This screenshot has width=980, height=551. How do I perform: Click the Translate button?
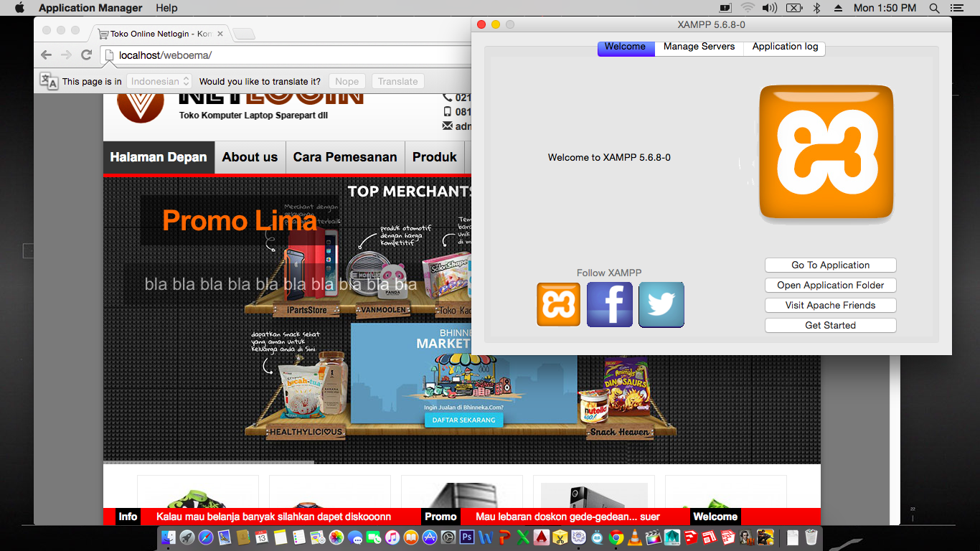(397, 81)
